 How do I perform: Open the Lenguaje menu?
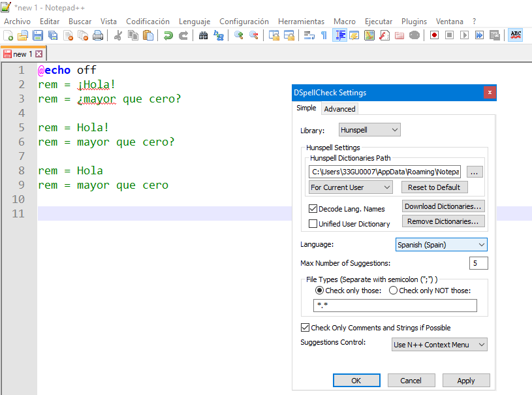(195, 22)
